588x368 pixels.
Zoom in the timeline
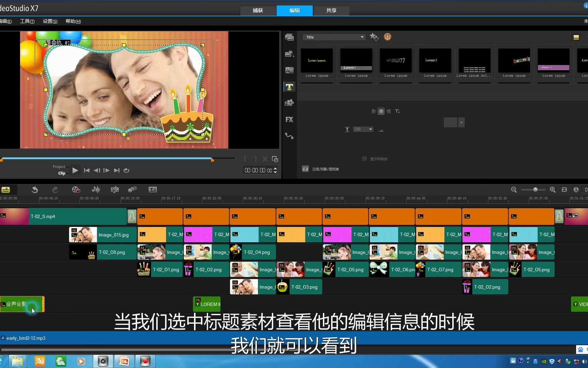point(553,190)
